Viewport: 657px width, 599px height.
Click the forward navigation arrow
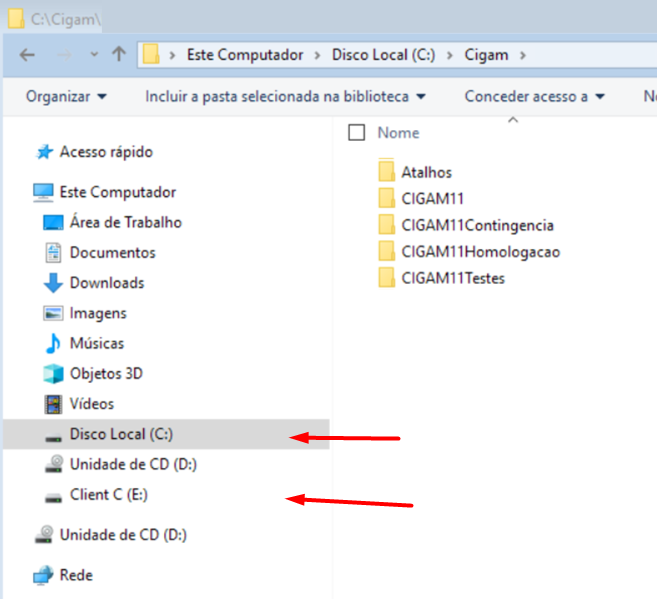point(64,55)
